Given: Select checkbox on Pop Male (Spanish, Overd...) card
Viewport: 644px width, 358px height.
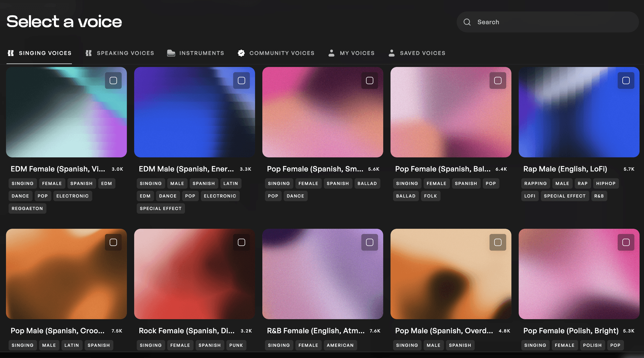Looking at the screenshot, I should [498, 242].
